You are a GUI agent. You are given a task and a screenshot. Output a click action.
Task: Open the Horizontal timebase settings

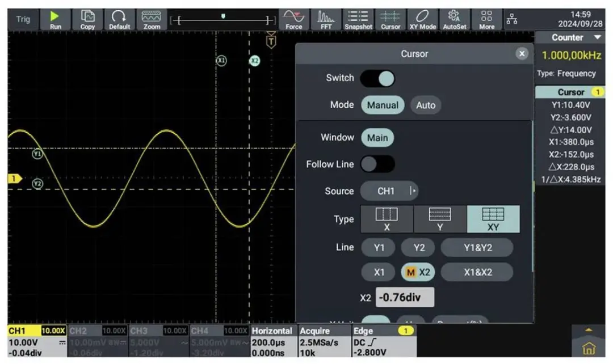(x=273, y=341)
